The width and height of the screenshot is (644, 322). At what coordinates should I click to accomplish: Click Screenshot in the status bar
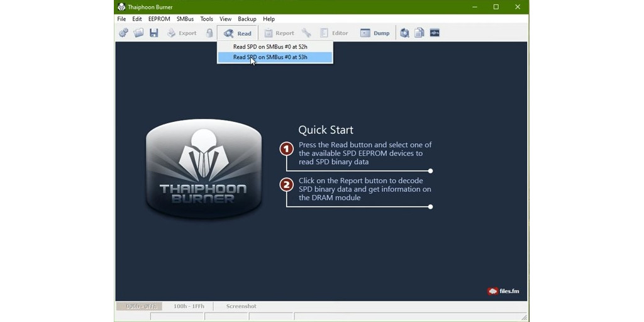[241, 306]
